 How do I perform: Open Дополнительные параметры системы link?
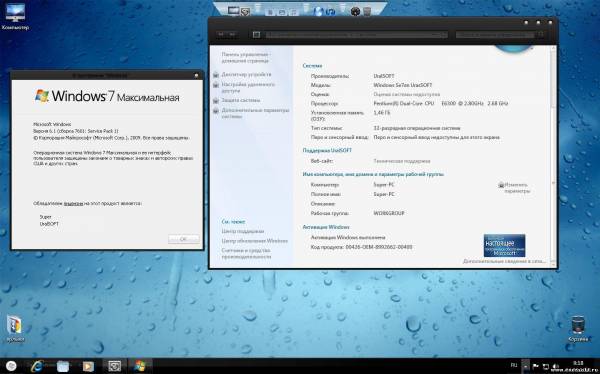point(255,113)
